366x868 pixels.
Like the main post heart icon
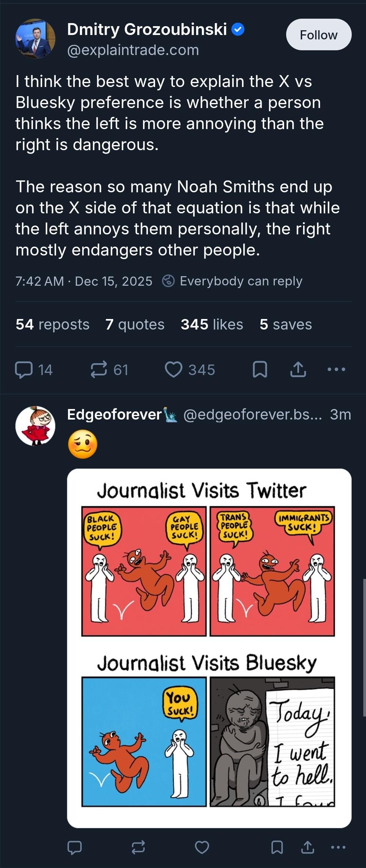[174, 370]
